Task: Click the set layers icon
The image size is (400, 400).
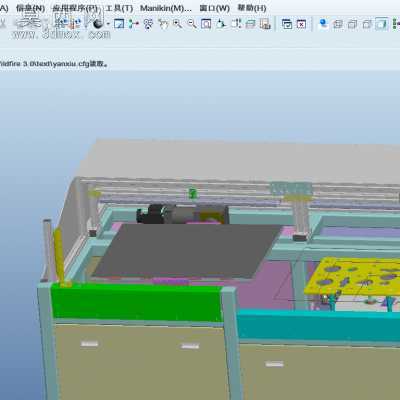Action: pyautogui.click(x=250, y=24)
